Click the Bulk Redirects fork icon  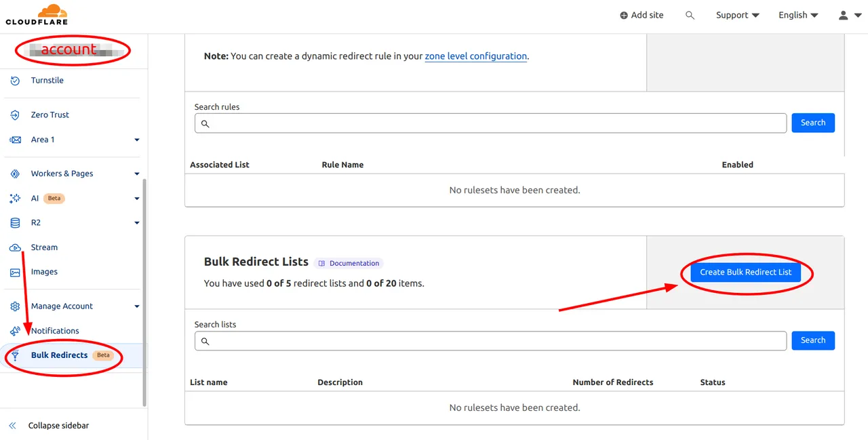coord(16,355)
